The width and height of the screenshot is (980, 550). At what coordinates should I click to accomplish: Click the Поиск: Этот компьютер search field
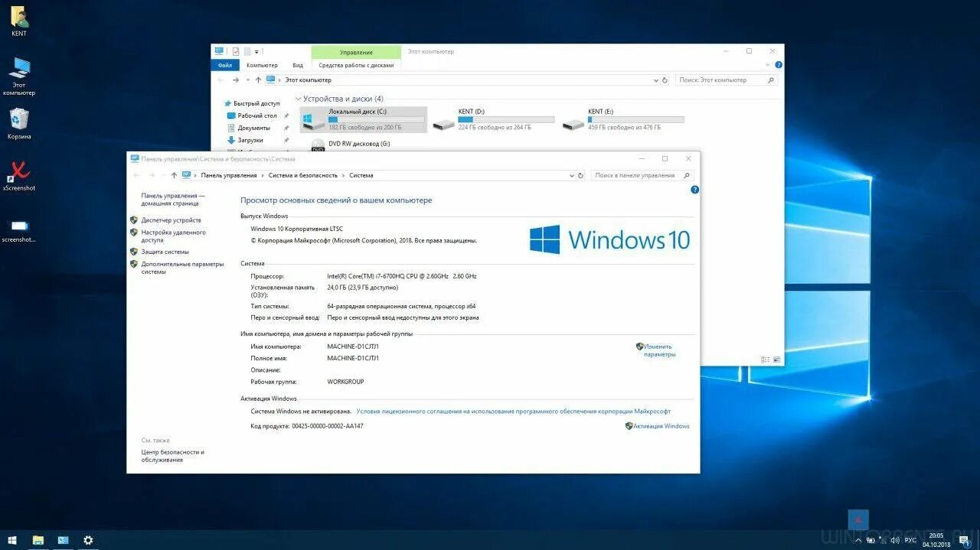720,80
